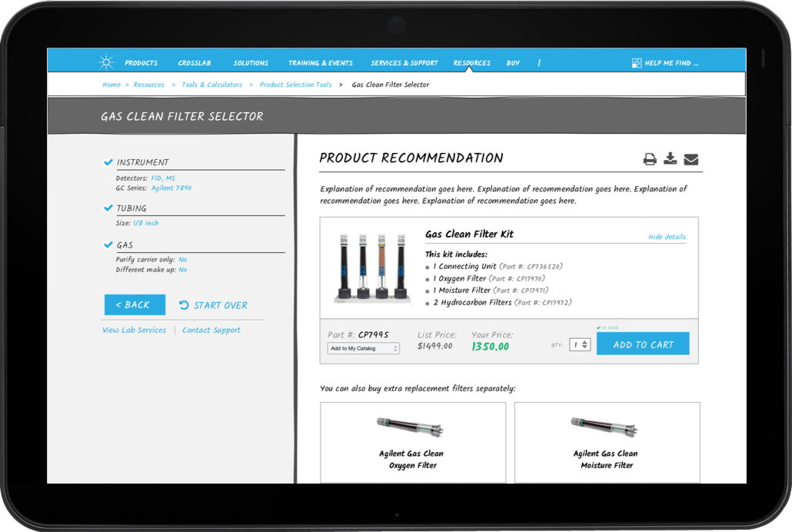The image size is (792, 532).
Task: Click the Instrument section checkmark
Action: (108, 162)
